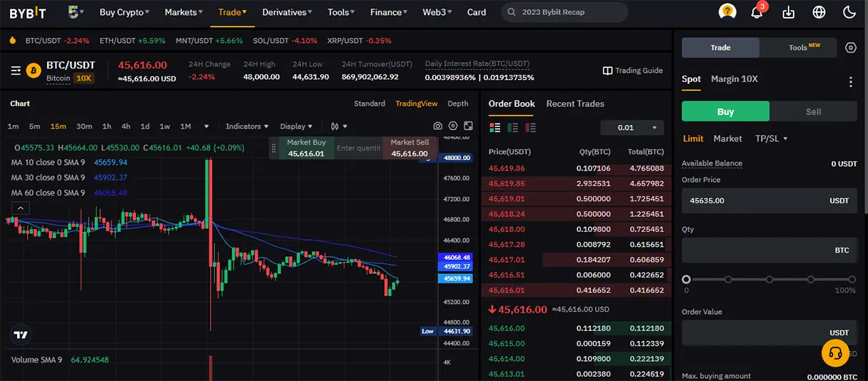Image resolution: width=868 pixels, height=381 pixels.
Task: Open the user profile avatar menu
Action: (727, 11)
